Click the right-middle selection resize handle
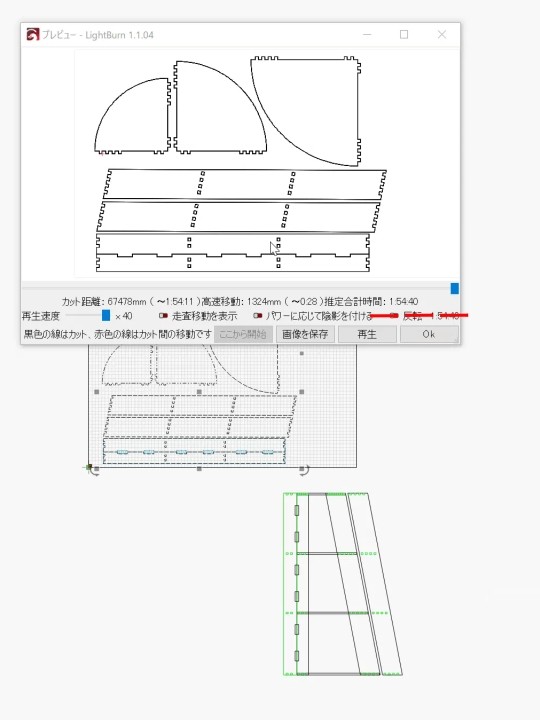 tap(302, 392)
